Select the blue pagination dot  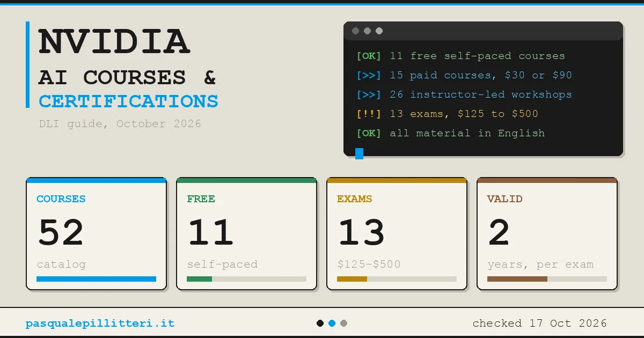pos(332,323)
